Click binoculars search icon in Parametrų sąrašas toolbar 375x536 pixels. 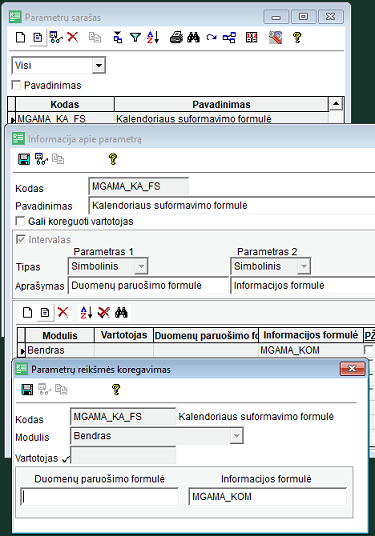coord(193,37)
